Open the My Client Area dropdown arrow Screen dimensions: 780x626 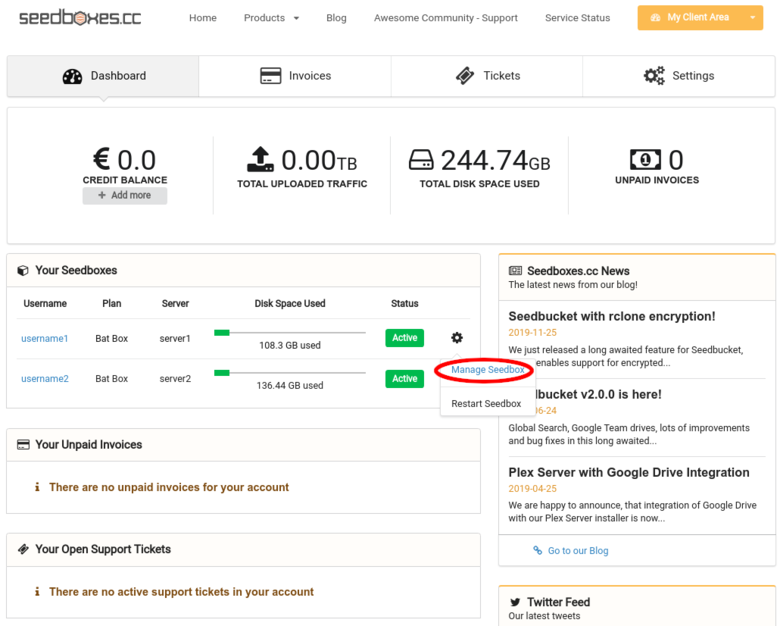click(x=753, y=18)
